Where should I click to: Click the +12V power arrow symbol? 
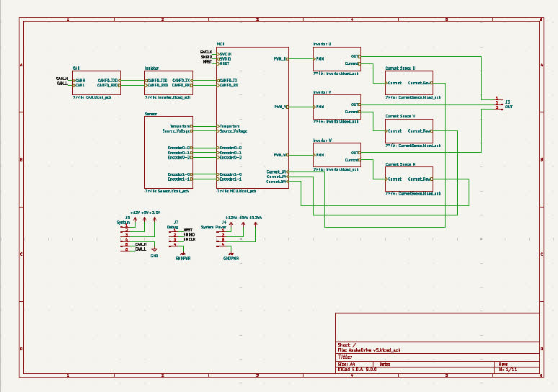click(x=136, y=220)
